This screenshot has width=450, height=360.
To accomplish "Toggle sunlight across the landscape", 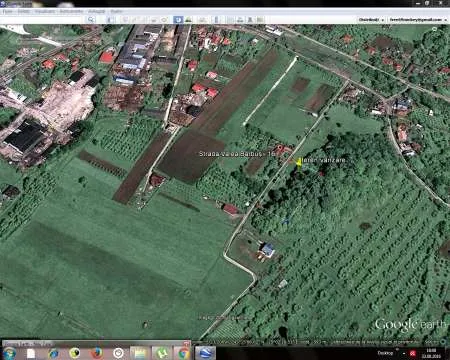I will [188, 20].
